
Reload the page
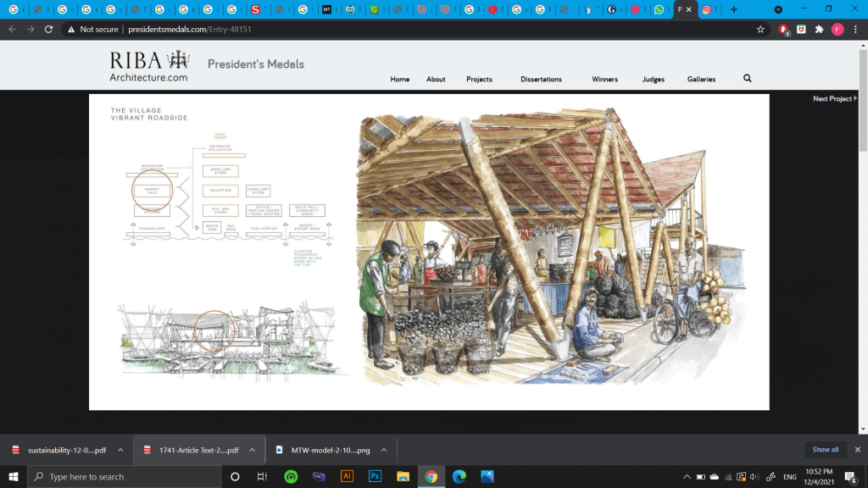click(x=49, y=29)
